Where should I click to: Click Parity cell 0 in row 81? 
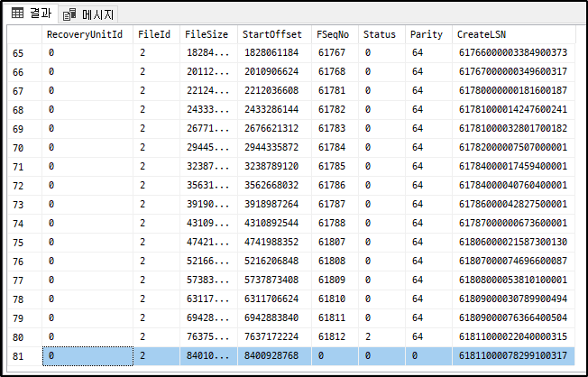click(x=428, y=355)
